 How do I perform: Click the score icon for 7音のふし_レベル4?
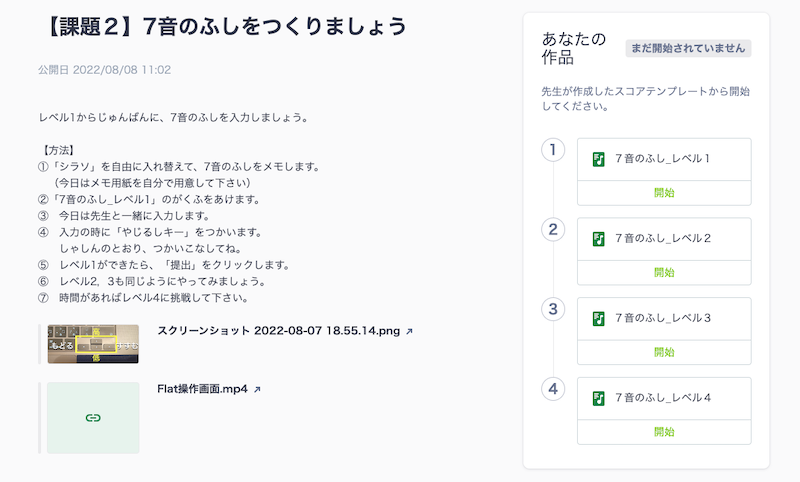(598, 398)
